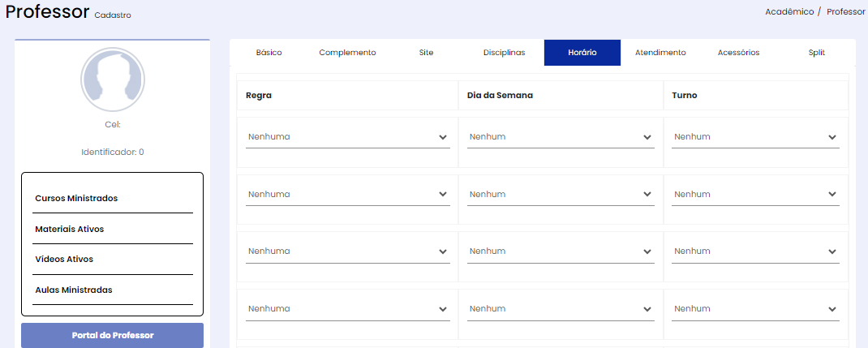This screenshot has height=348, width=868.
Task: Open the first row Regra dropdown
Action: point(348,137)
